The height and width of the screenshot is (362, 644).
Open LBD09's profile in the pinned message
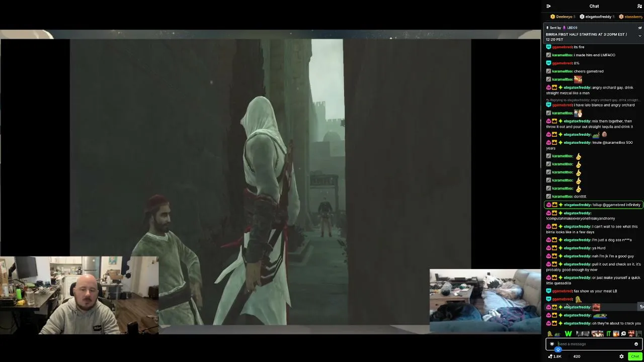[572, 28]
